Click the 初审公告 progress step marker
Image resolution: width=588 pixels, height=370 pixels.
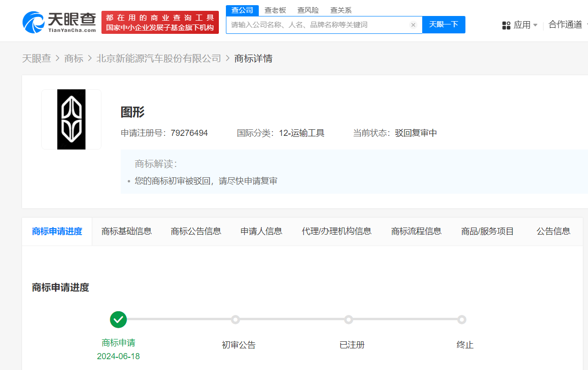[x=236, y=320]
